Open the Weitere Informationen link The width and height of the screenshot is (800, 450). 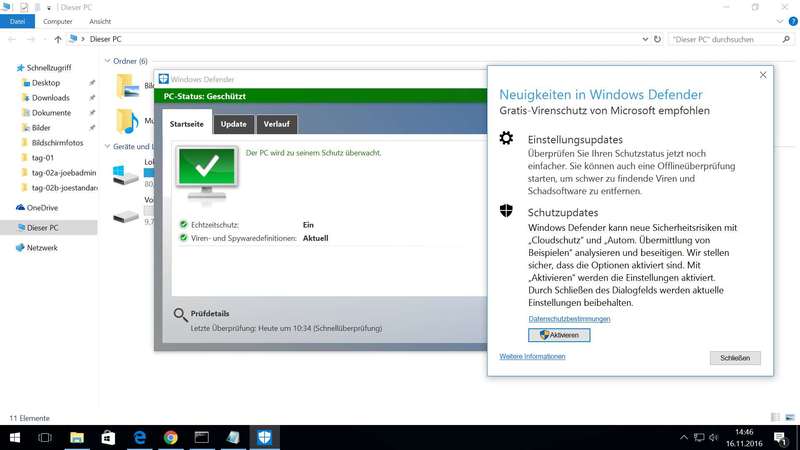[532, 357]
